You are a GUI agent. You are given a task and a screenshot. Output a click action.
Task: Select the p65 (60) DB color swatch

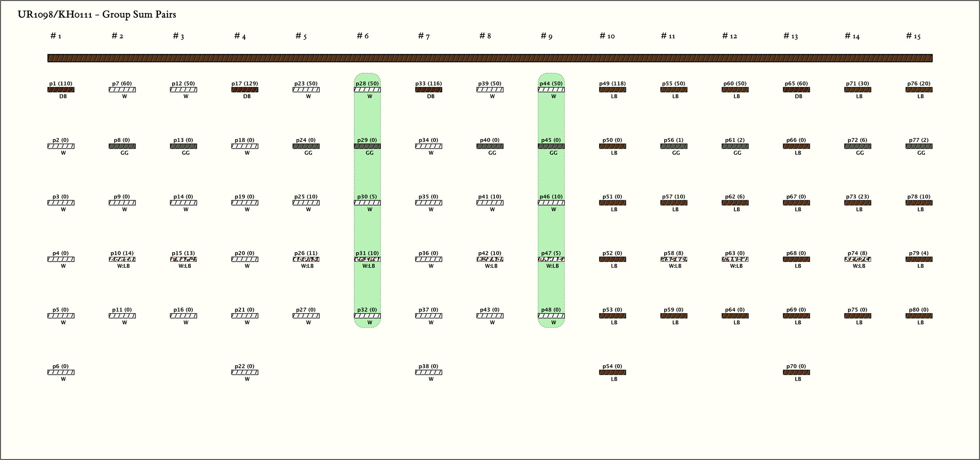[796, 90]
